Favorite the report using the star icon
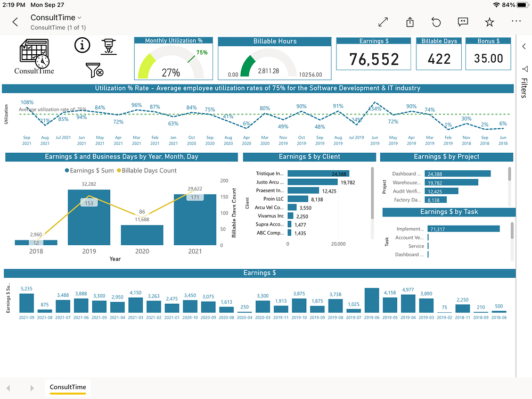The width and height of the screenshot is (532, 399). (x=489, y=22)
